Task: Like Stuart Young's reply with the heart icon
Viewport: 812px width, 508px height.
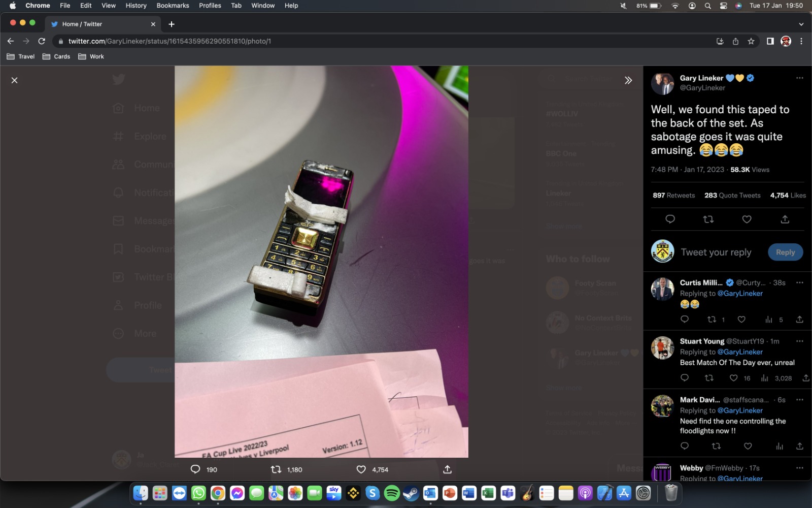Action: (x=733, y=378)
